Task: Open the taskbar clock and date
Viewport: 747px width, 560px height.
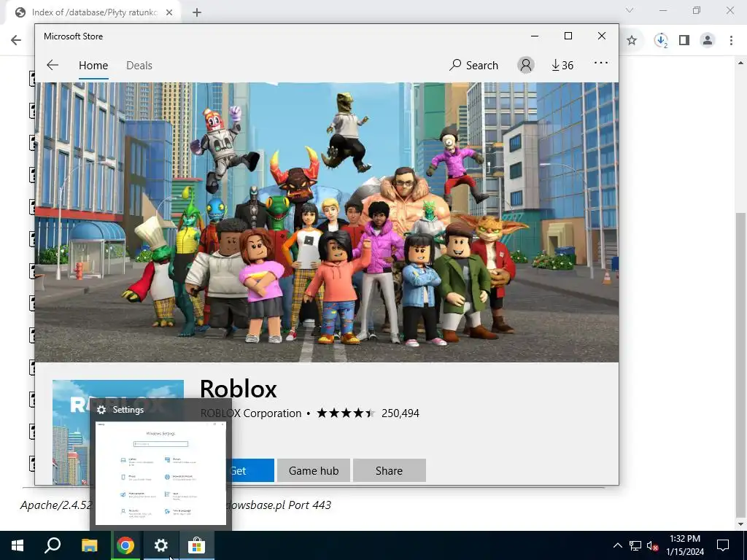Action: [x=685, y=545]
